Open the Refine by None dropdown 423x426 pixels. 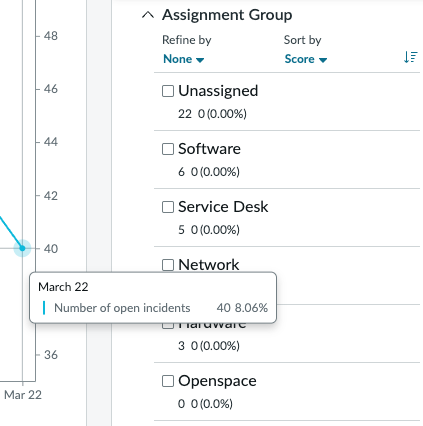[183, 59]
